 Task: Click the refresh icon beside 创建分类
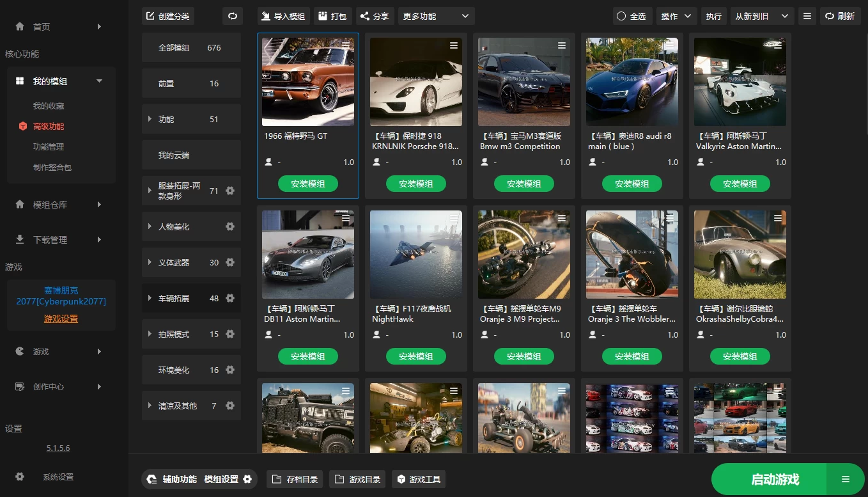coord(233,16)
